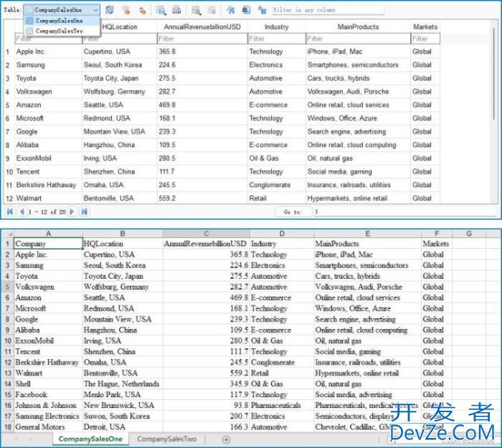Select spreadsheet column A header

pyautogui.click(x=48, y=234)
